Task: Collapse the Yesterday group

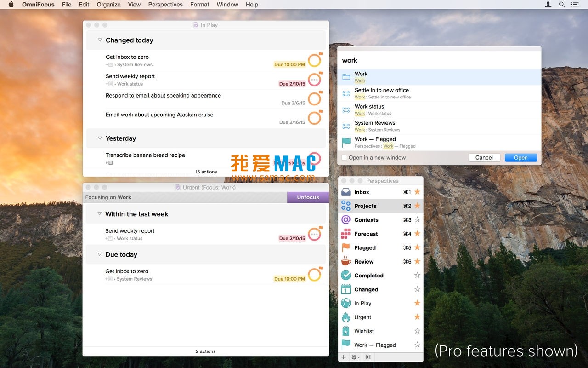Action: pos(100,138)
